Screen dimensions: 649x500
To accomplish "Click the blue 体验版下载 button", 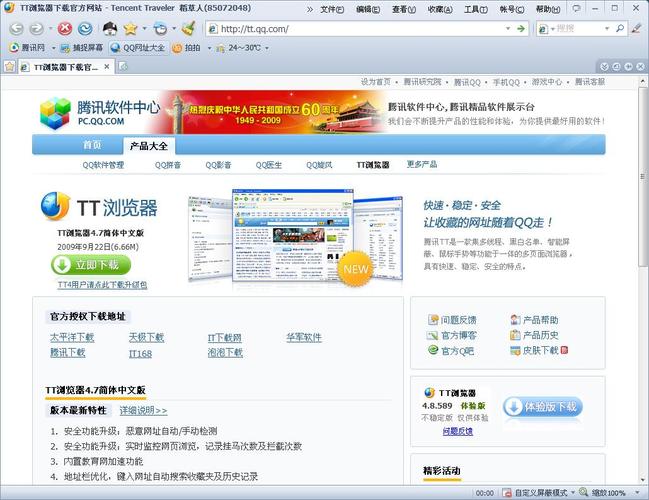I will (x=543, y=407).
